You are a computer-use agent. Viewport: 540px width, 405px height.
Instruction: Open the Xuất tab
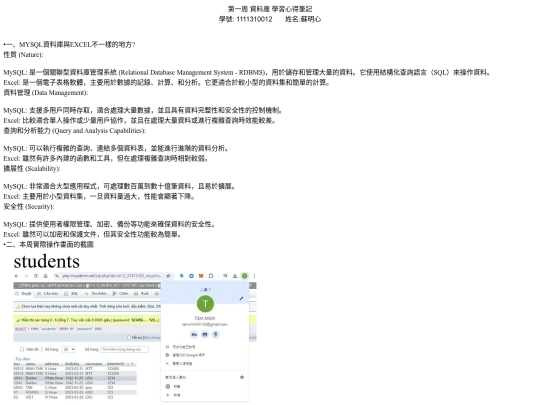tap(142, 293)
